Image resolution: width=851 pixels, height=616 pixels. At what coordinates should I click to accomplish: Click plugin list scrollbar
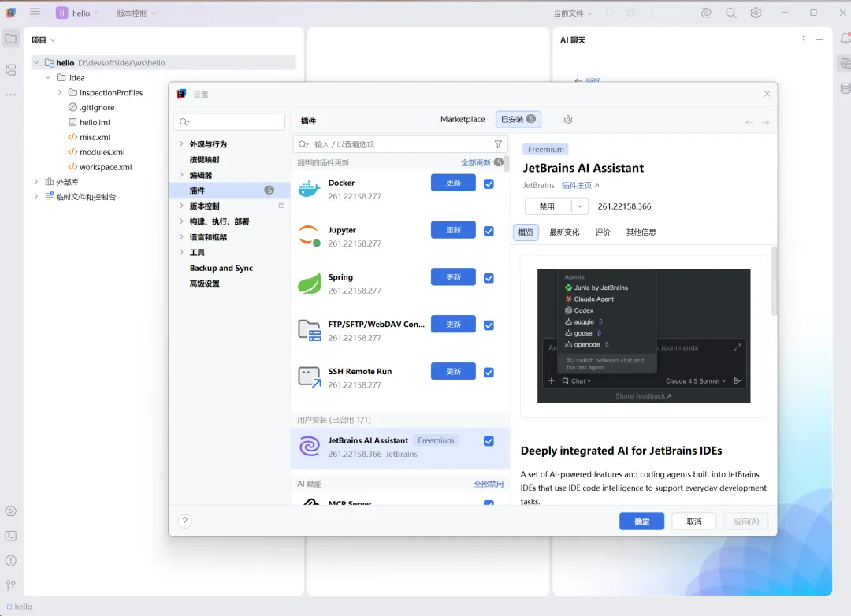click(x=507, y=164)
